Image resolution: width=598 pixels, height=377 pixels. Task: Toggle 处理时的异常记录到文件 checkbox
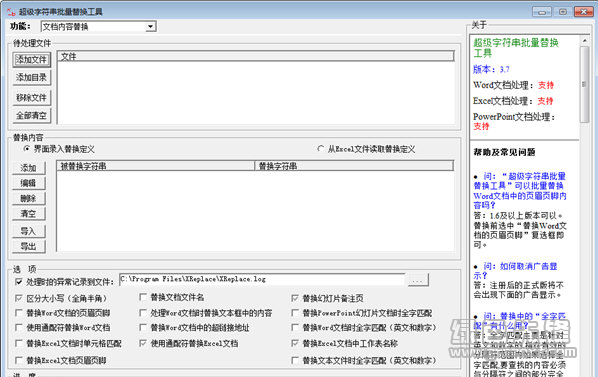(19, 282)
